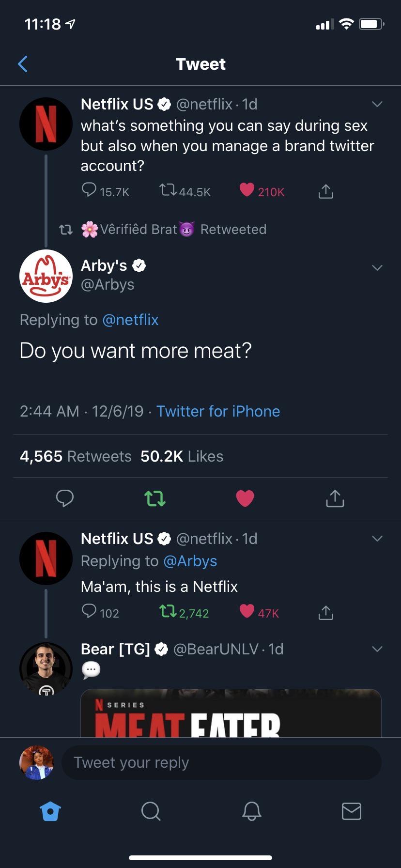Share Arby's tweet via share icon

pyautogui.click(x=335, y=498)
